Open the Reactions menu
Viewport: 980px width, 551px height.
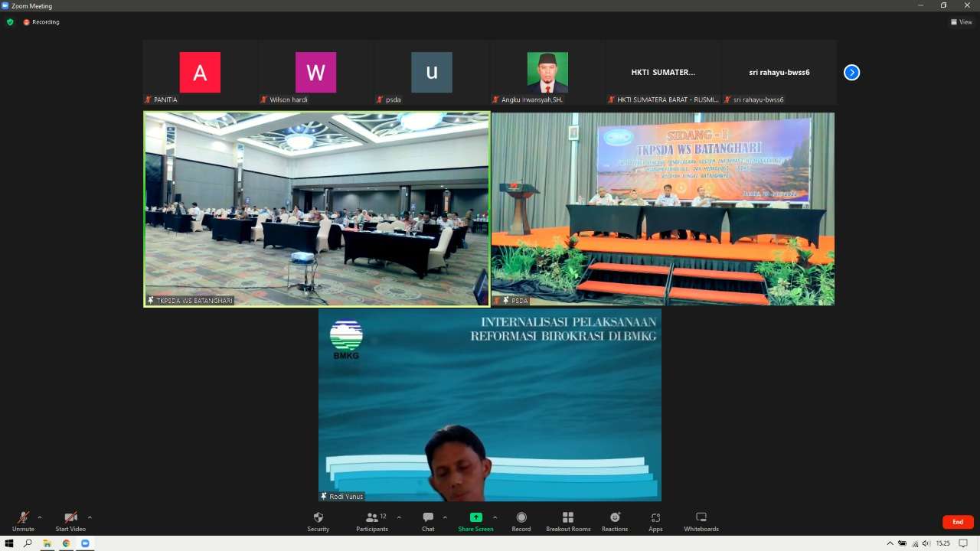pyautogui.click(x=615, y=522)
